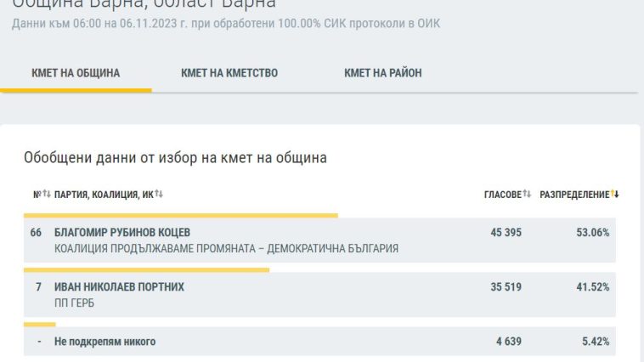Click short yellow bar above Не подкрепям никого

tap(39, 324)
